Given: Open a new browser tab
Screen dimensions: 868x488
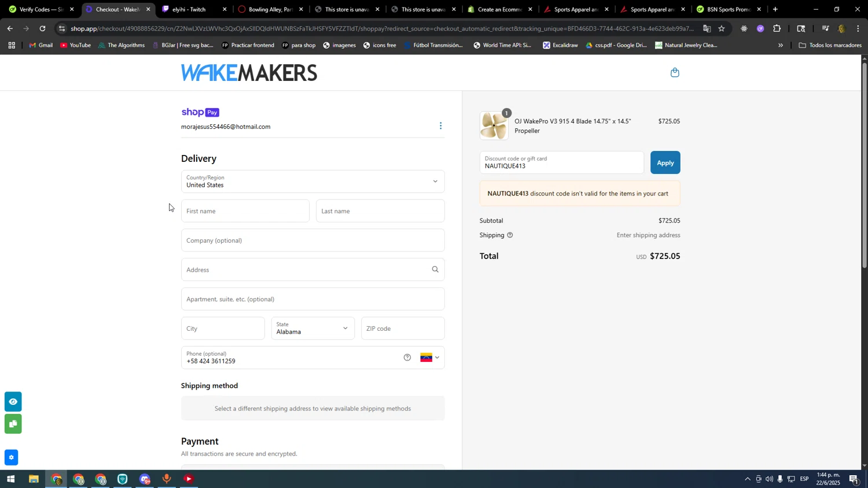Looking at the screenshot, I should pos(775,9).
